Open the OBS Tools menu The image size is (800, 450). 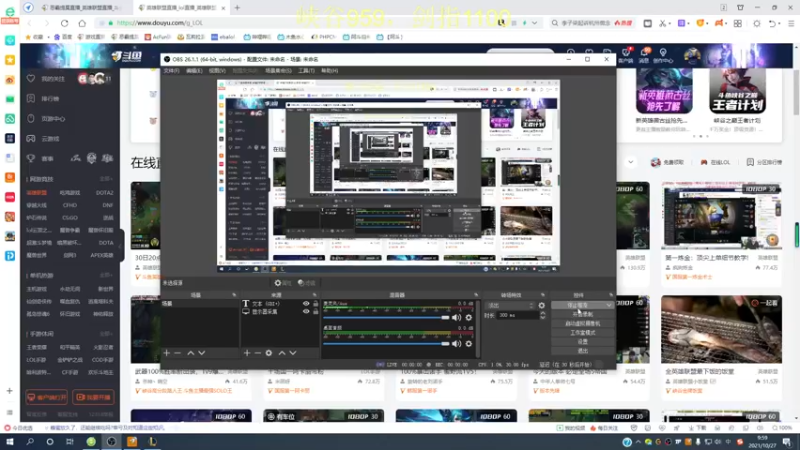click(306, 70)
